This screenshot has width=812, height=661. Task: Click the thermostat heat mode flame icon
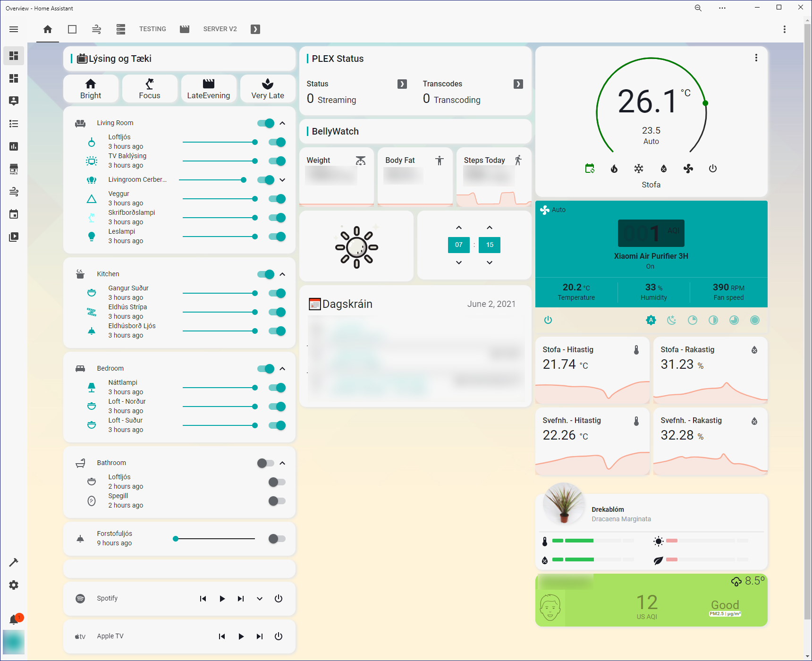[614, 169]
